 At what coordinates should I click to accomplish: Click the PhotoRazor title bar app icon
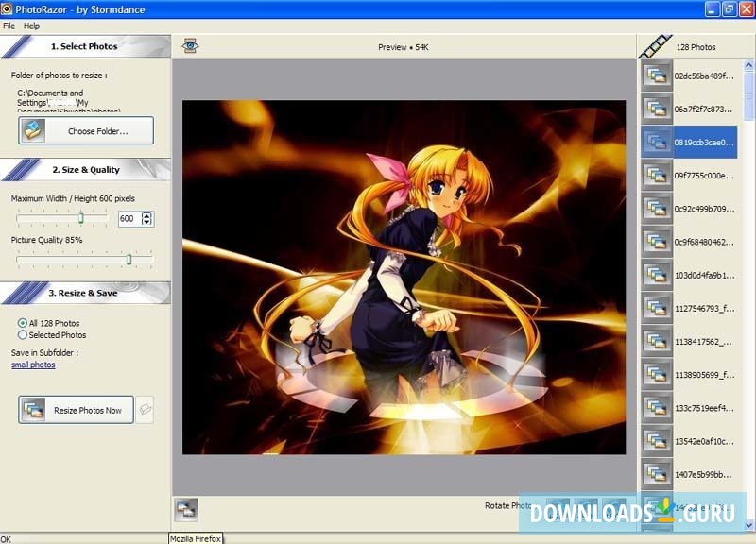tap(7, 8)
